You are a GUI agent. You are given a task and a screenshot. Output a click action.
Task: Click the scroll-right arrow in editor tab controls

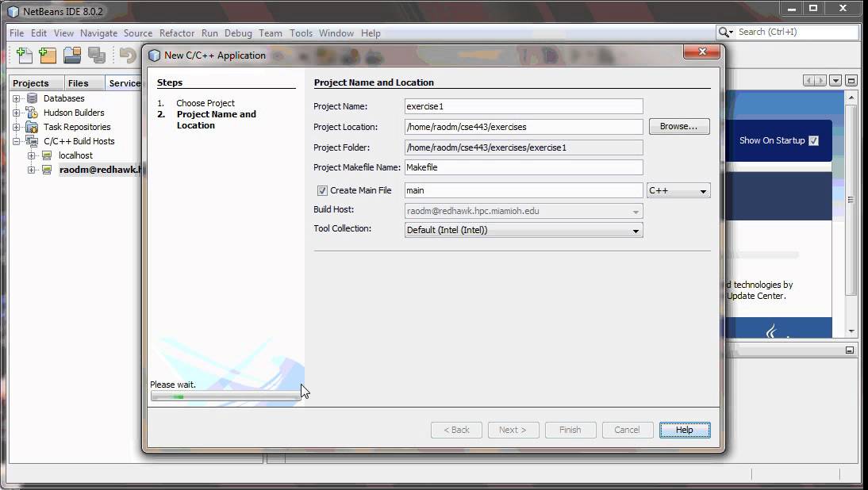[820, 81]
